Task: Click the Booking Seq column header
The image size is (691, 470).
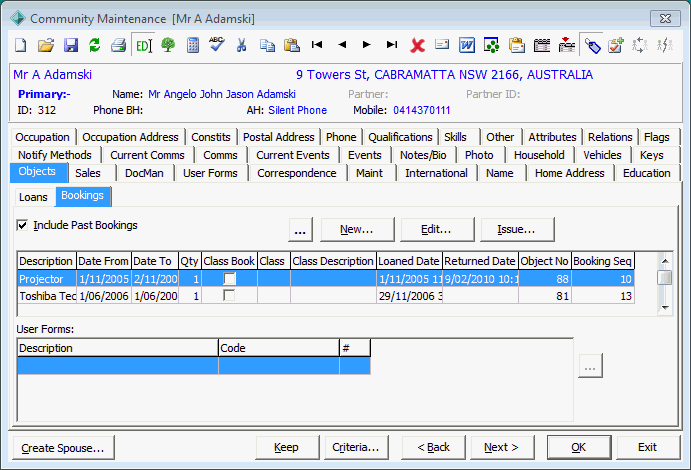Action: pos(603,261)
